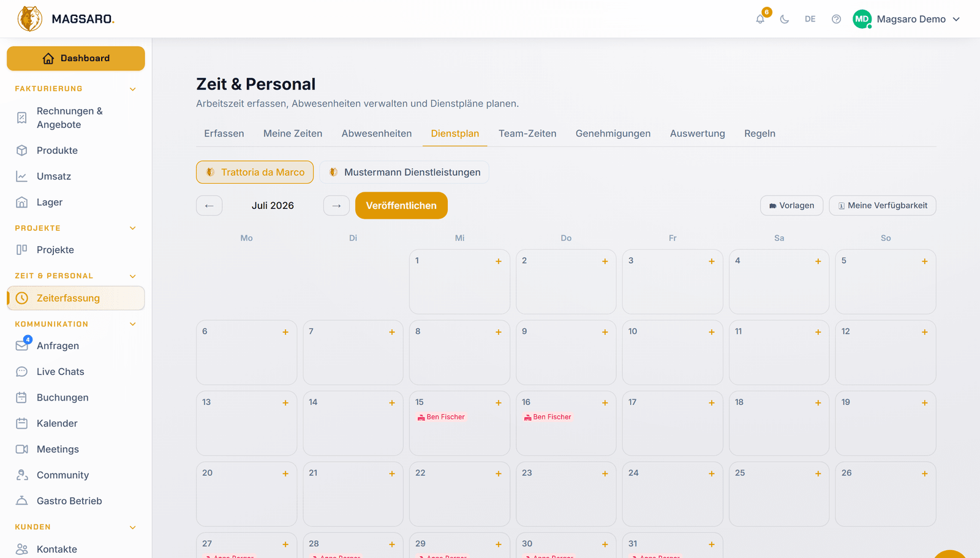This screenshot has width=980, height=558.
Task: Click the Lager warehouse icon
Action: 22,202
